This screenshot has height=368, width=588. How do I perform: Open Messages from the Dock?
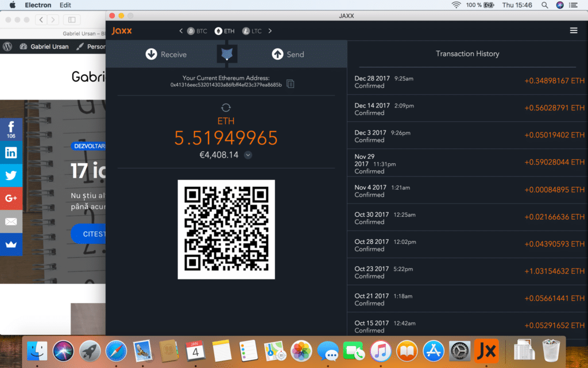pos(328,351)
